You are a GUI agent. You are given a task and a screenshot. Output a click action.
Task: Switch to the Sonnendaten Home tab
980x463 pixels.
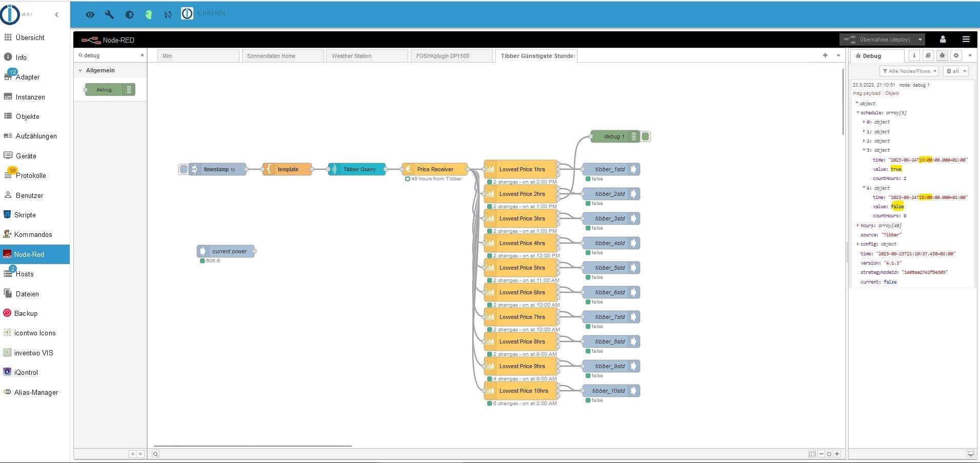coord(283,56)
